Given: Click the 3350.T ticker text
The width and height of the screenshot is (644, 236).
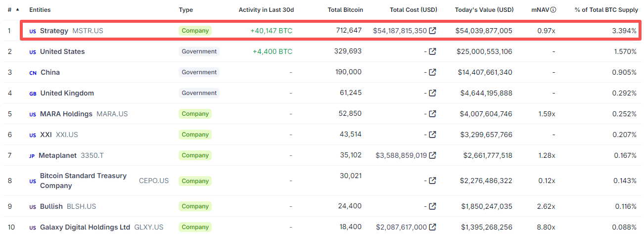Looking at the screenshot, I should tap(92, 155).
